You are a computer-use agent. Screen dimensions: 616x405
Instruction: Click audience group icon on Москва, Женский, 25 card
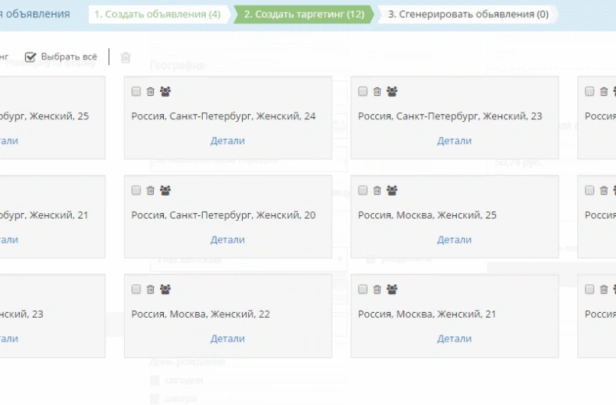392,191
